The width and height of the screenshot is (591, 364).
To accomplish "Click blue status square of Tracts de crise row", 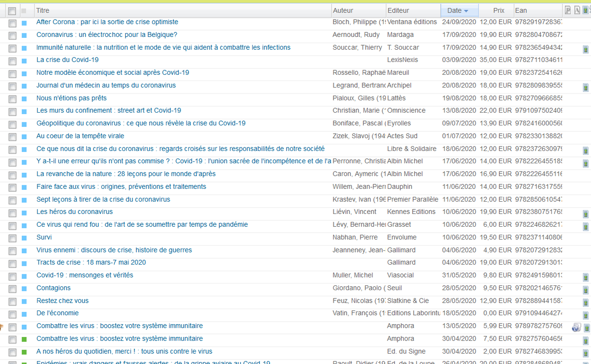I will coord(24,264).
